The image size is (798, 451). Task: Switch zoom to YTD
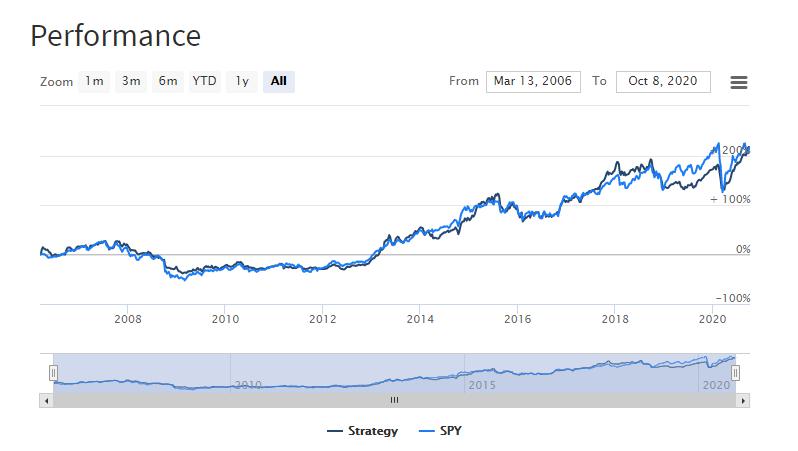(x=205, y=81)
